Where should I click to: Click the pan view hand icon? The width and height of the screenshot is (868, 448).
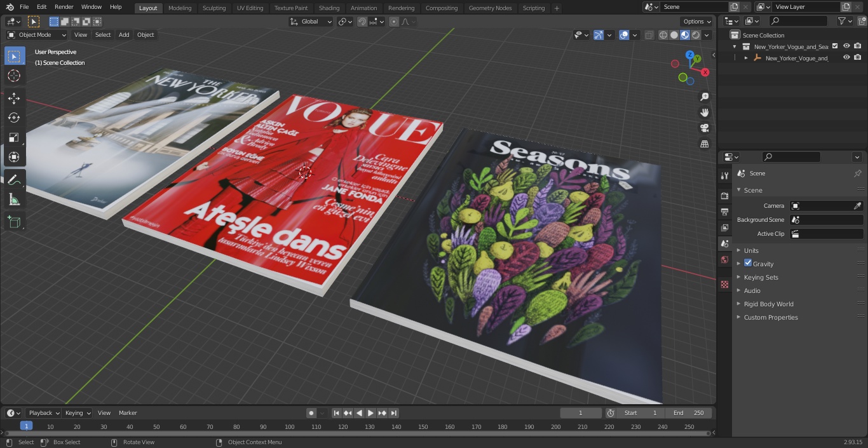[x=704, y=112]
